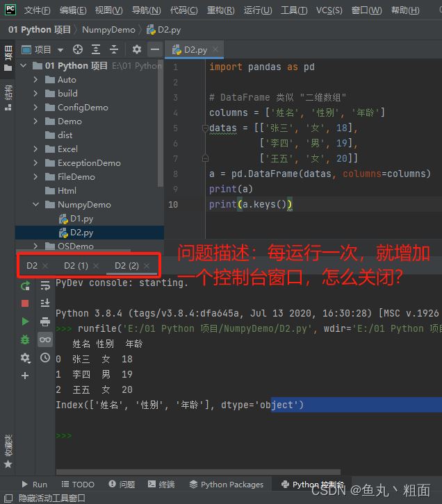This screenshot has width=442, height=504.
Task: Switch to the D2 console tab
Action: tap(32, 266)
